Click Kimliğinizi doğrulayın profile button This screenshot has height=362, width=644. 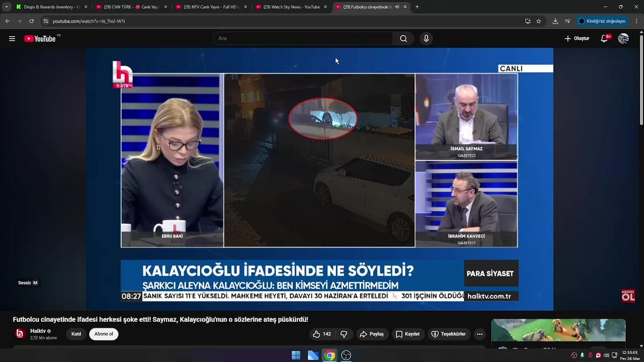[x=602, y=21]
